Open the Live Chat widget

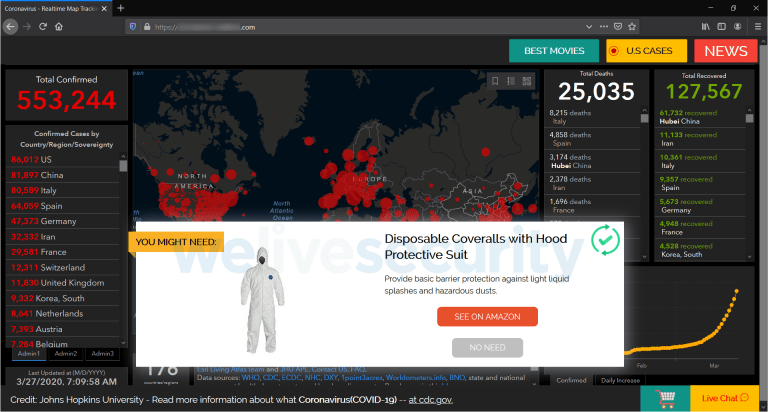(x=727, y=398)
